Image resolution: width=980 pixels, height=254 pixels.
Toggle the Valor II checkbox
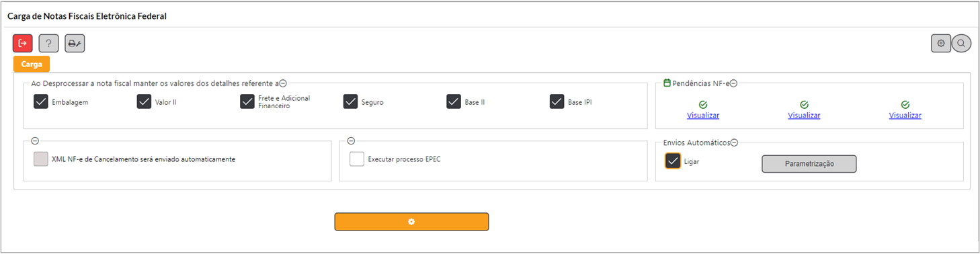[x=144, y=101]
